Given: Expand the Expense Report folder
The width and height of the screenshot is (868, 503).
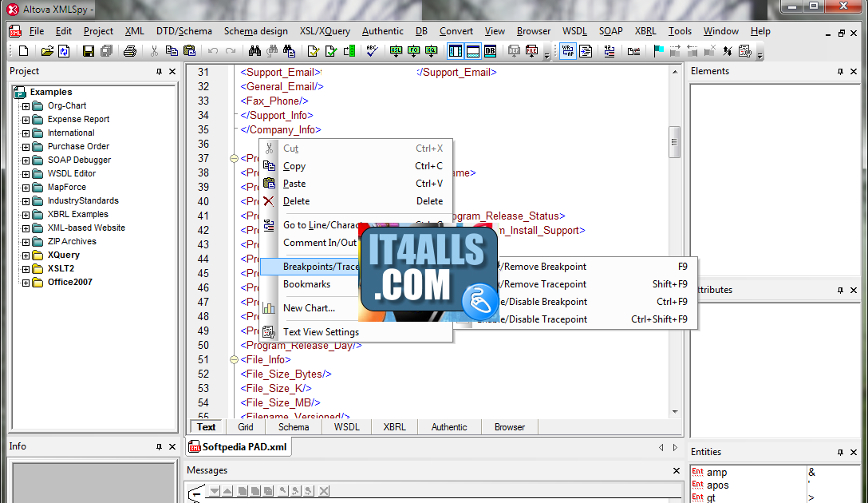Looking at the screenshot, I should pyautogui.click(x=26, y=120).
